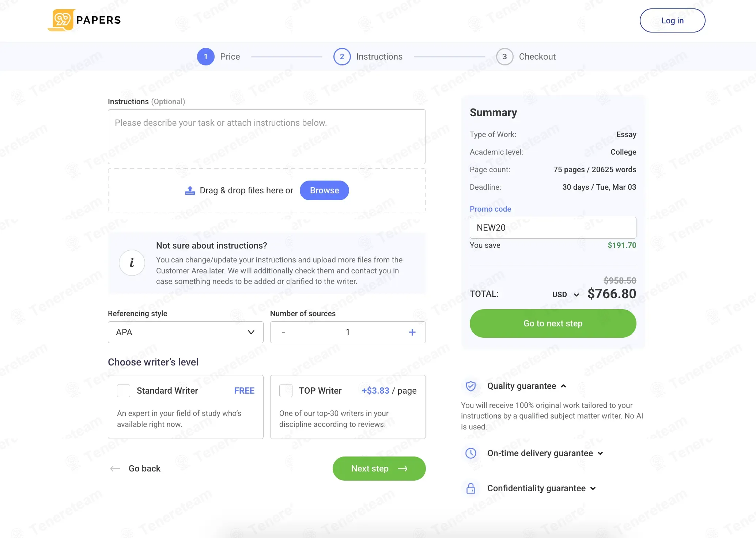The height and width of the screenshot is (538, 756).
Task: Click the Papers logo icon
Action: [61, 20]
